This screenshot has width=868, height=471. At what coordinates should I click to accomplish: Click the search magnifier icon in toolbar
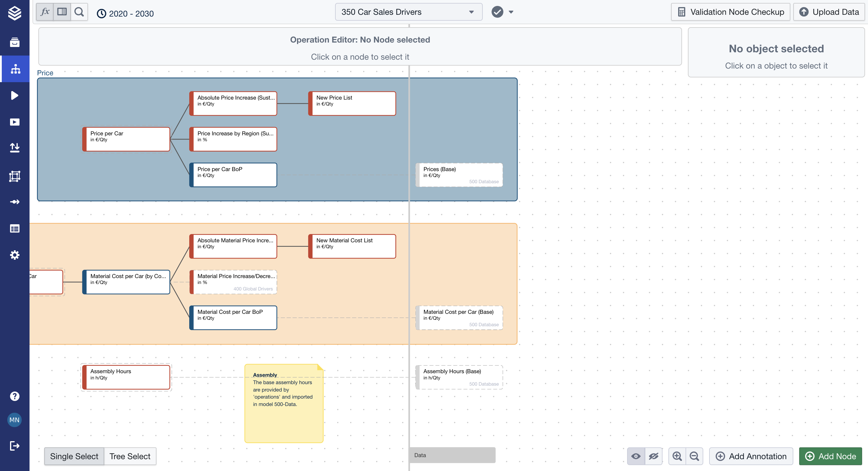tap(79, 12)
